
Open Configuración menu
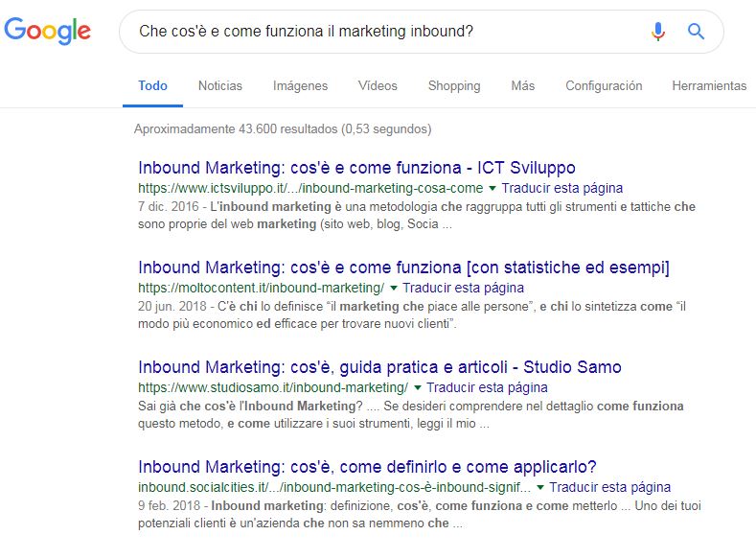click(x=604, y=86)
